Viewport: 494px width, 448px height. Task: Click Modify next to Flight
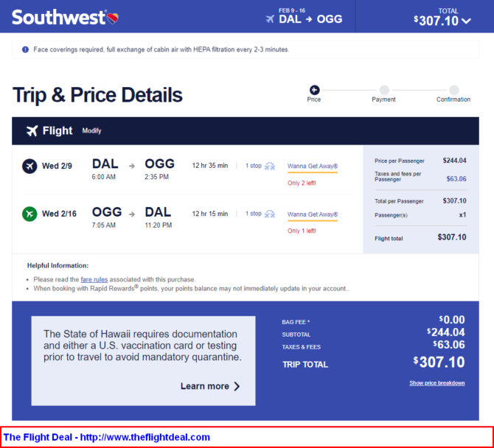[x=91, y=130]
